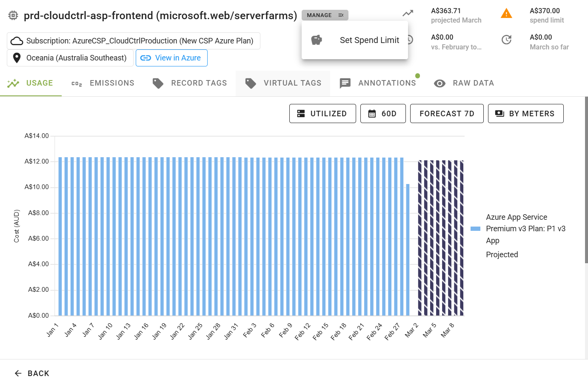588x385 pixels.
Task: Click the back arrow icon
Action: [x=18, y=374]
